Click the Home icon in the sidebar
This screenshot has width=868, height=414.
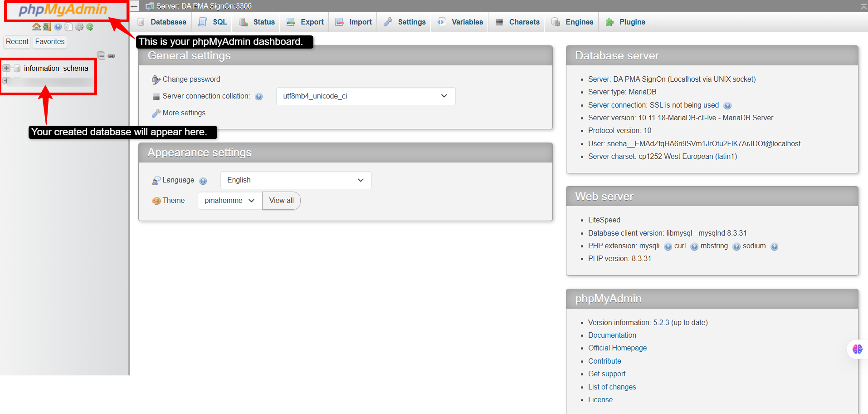point(36,27)
